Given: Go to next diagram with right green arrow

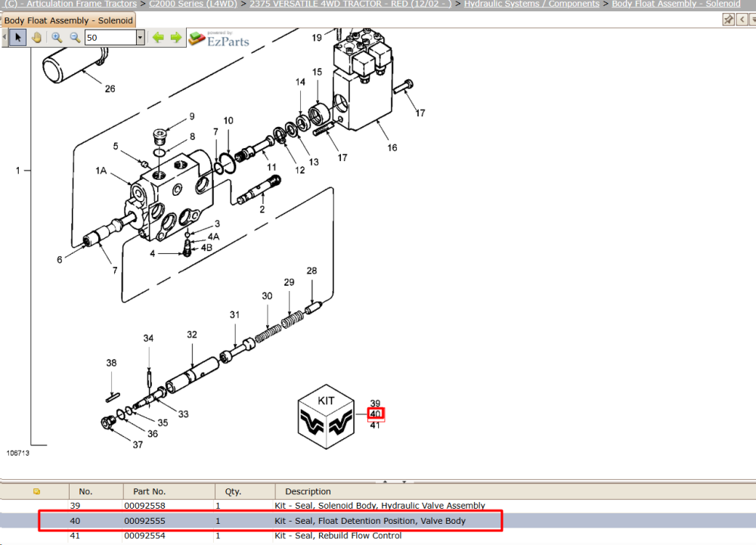Looking at the screenshot, I should pyautogui.click(x=176, y=38).
